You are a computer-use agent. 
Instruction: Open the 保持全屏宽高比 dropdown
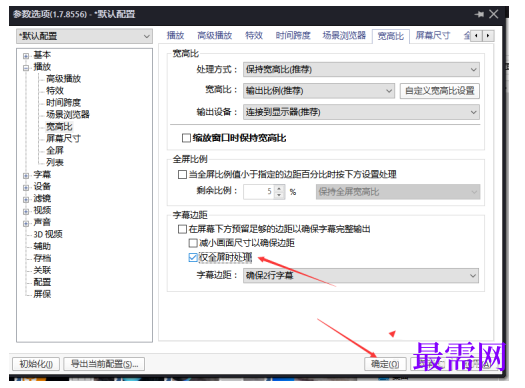[x=398, y=192]
